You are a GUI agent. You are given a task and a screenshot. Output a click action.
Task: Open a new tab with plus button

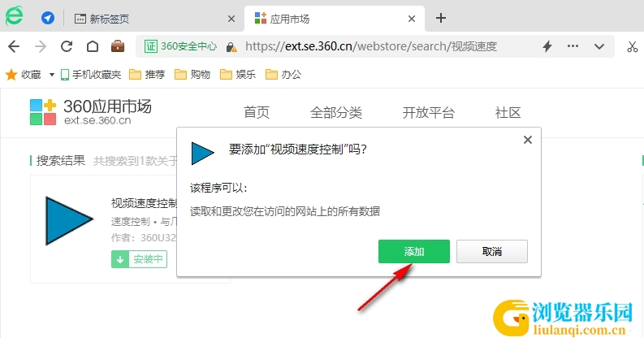click(441, 18)
